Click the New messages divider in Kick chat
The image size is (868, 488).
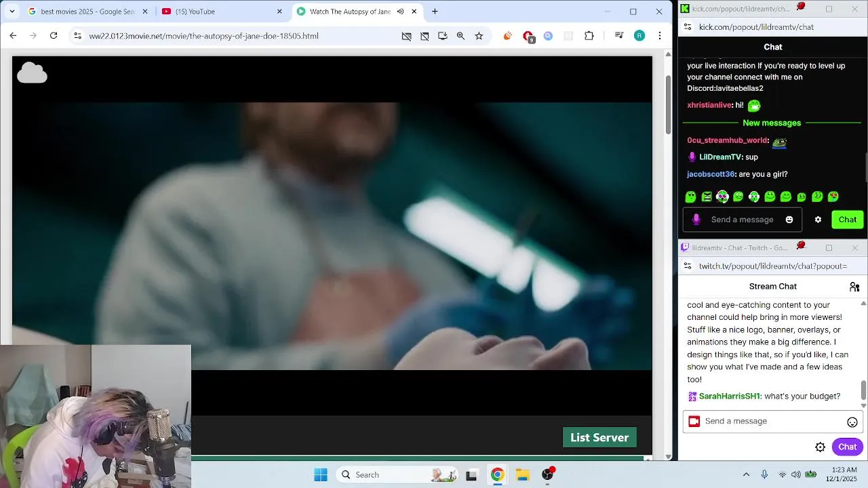point(772,123)
